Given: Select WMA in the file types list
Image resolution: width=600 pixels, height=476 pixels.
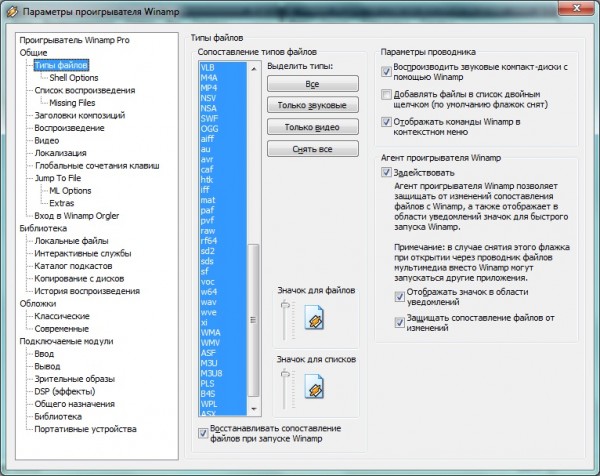Looking at the screenshot, I should 223,333.
